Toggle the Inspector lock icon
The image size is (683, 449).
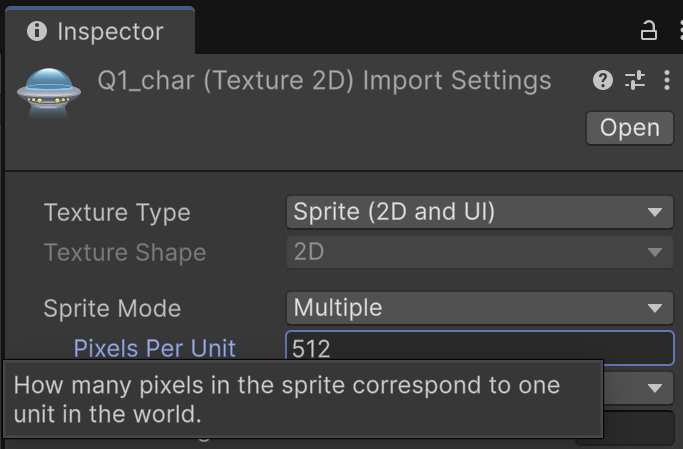649,31
